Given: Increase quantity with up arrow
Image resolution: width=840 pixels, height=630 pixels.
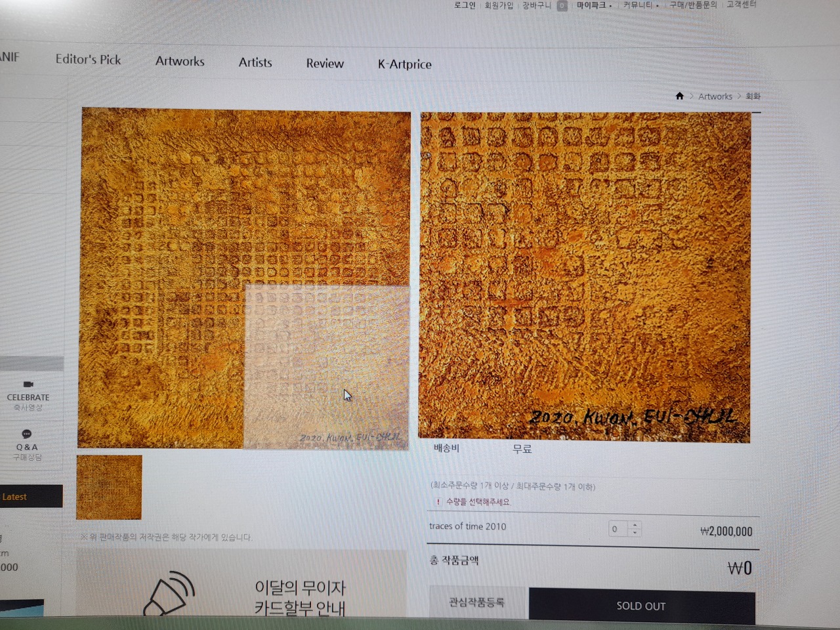Looking at the screenshot, I should [x=635, y=525].
